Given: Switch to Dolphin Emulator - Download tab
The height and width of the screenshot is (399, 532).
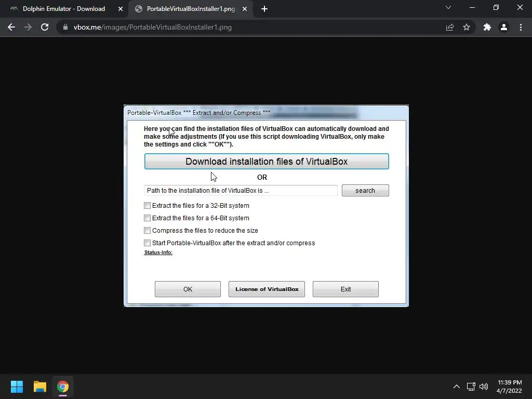Looking at the screenshot, I should (x=64, y=9).
